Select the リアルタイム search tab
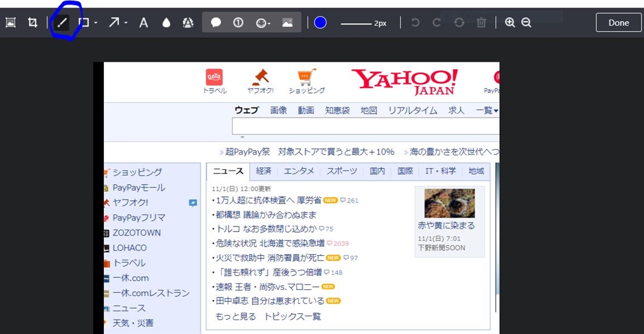 pyautogui.click(x=413, y=110)
